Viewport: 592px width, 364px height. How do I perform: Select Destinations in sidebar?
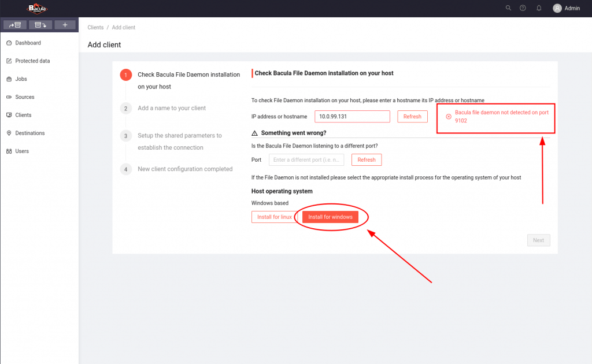[29, 133]
